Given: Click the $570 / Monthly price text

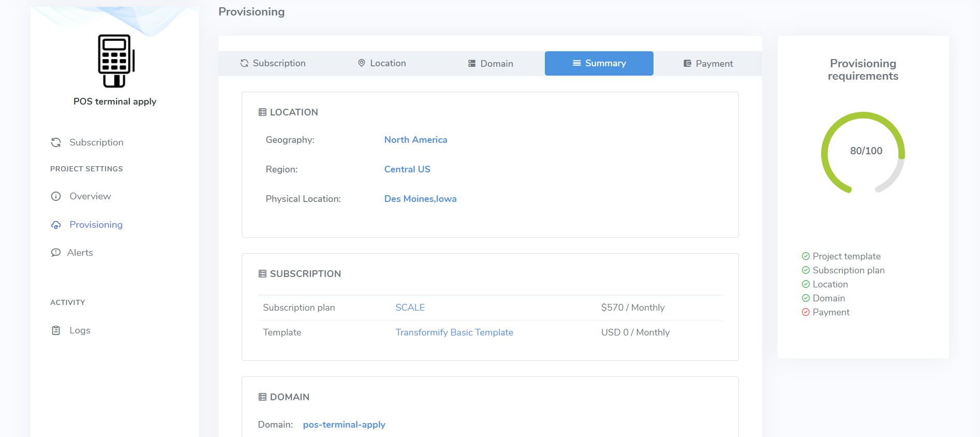Looking at the screenshot, I should (633, 308).
